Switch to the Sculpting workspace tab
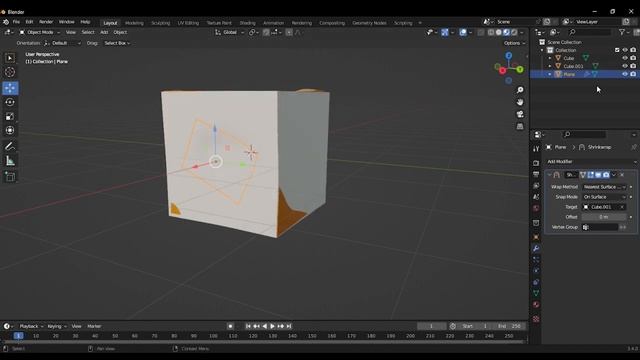Viewport: 640px width, 360px height. [x=160, y=23]
